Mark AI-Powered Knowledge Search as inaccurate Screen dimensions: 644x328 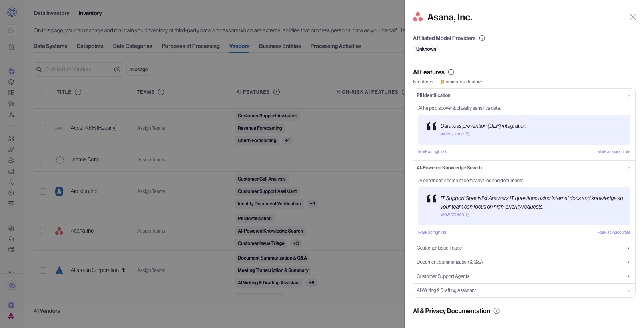[x=614, y=232]
